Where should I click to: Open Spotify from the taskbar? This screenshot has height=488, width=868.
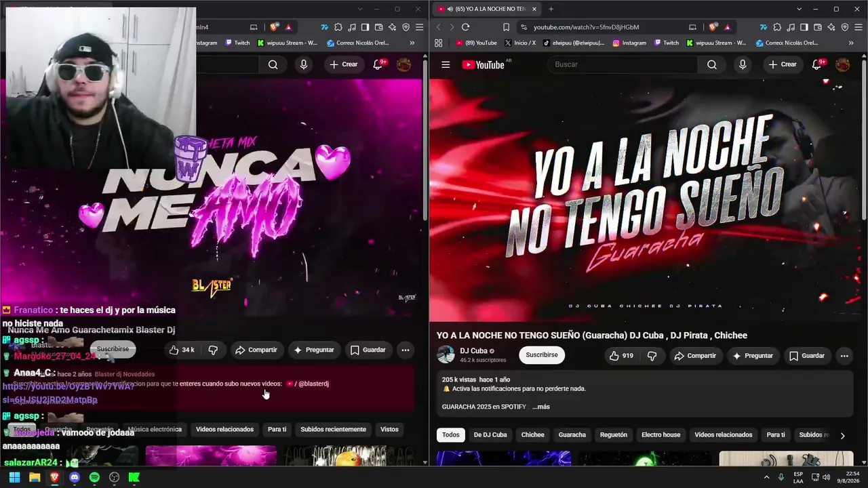(x=94, y=477)
